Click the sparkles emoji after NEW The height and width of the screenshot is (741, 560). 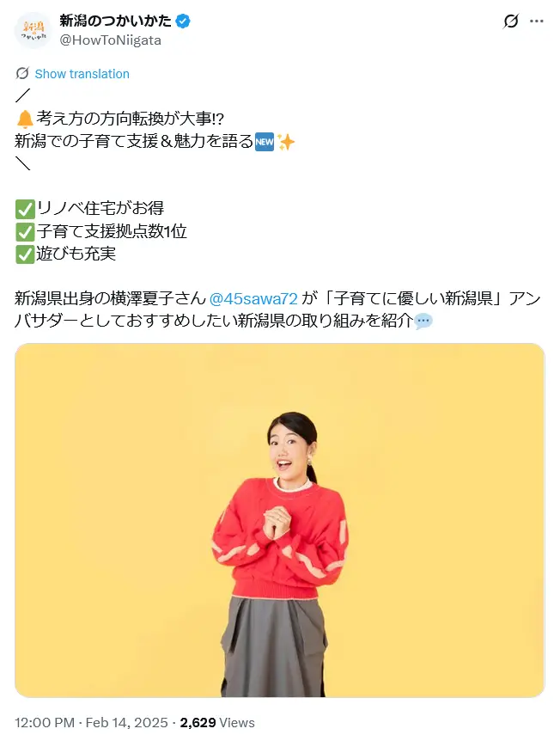pyautogui.click(x=286, y=142)
